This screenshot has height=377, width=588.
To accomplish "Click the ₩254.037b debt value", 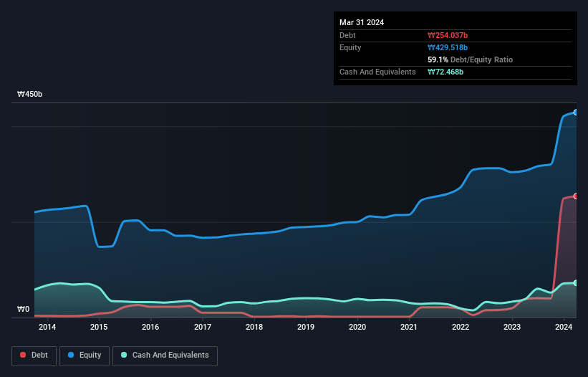I will [448, 35].
